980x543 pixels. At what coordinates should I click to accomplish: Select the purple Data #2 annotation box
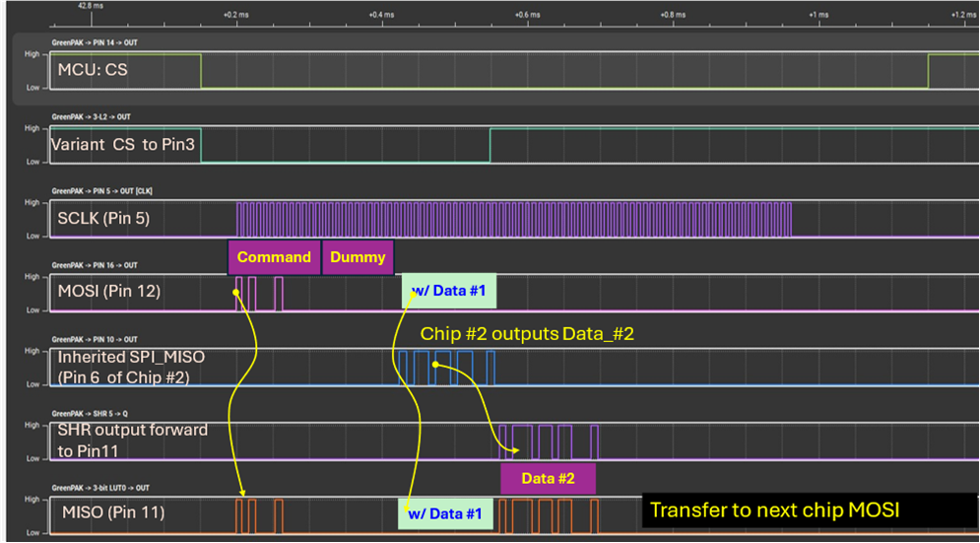[x=548, y=480]
